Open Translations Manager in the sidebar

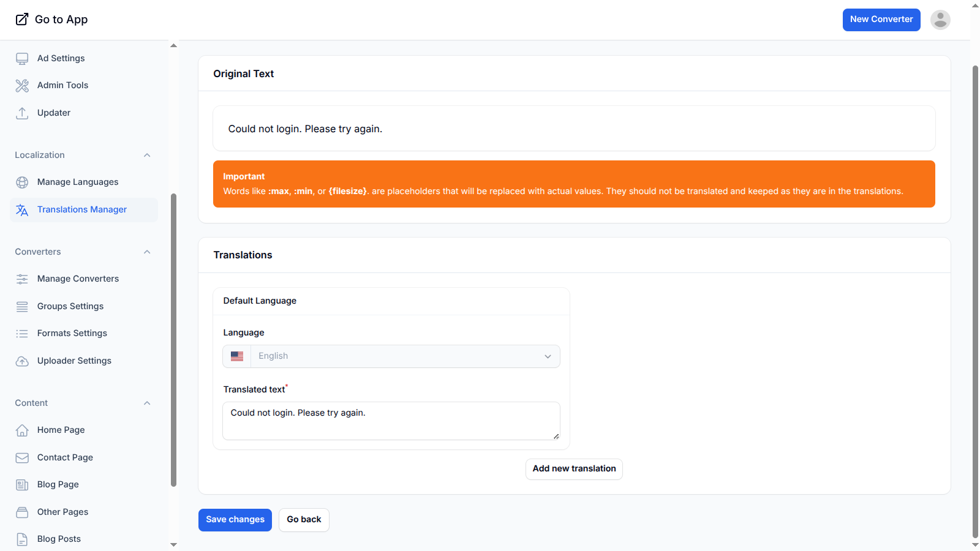click(x=82, y=210)
